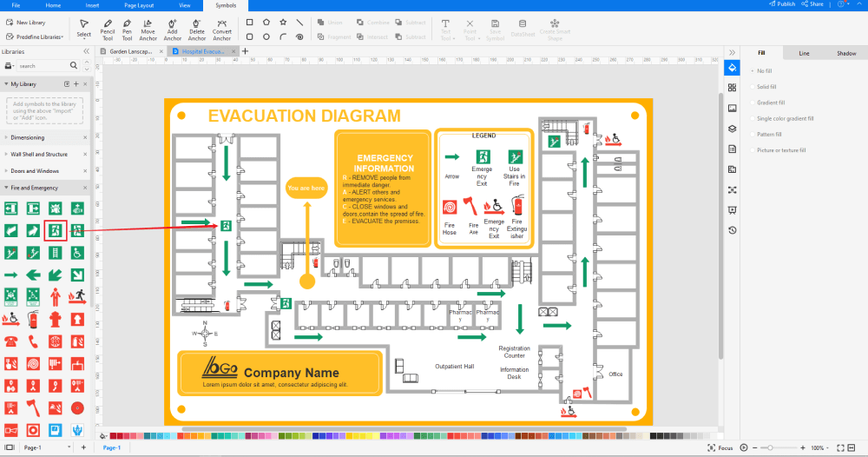Click New Library button
The height and width of the screenshot is (457, 868).
[26, 23]
